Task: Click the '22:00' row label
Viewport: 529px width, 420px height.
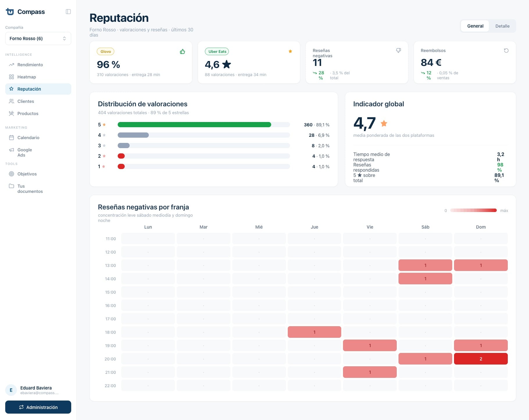Action: [110, 385]
